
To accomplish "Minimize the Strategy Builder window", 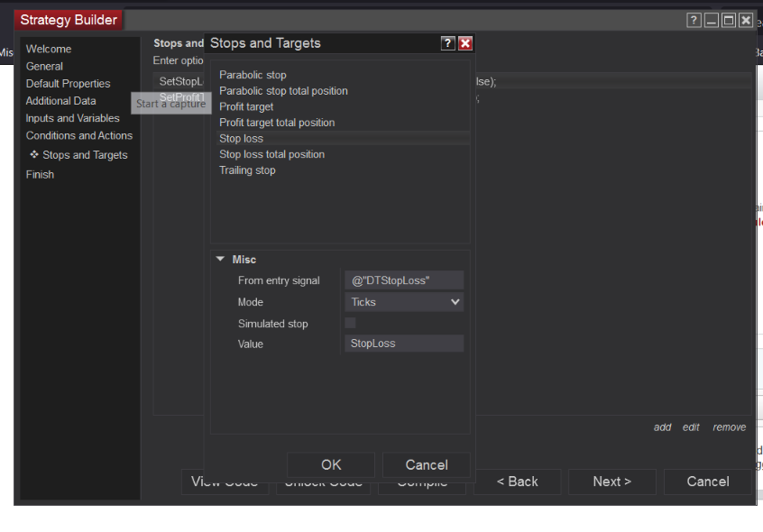I will [x=711, y=21].
